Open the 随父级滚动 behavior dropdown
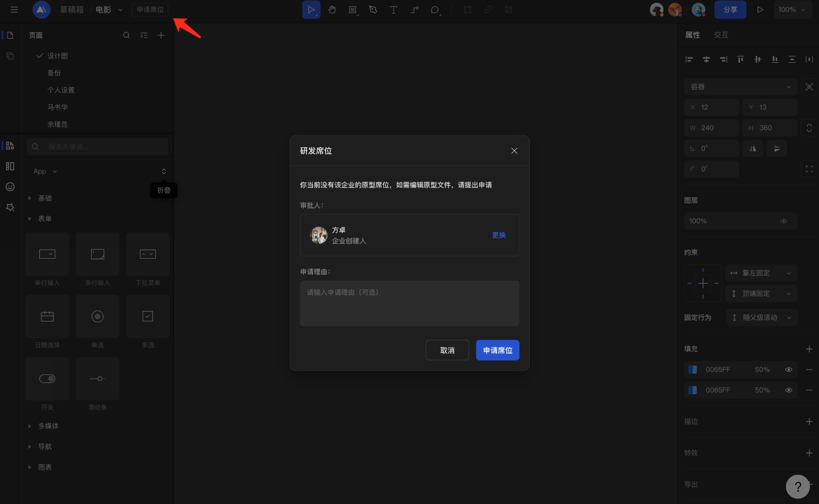This screenshot has width=819, height=504. coord(761,317)
